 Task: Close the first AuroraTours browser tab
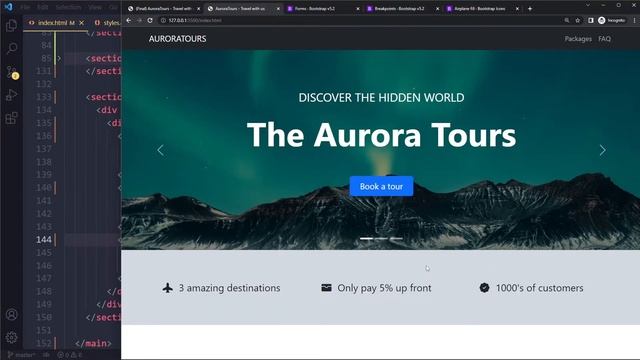(x=198, y=9)
